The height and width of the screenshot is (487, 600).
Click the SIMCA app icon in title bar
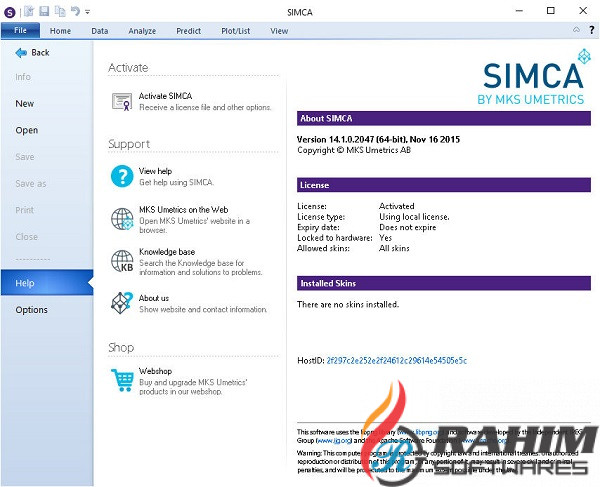(x=10, y=12)
